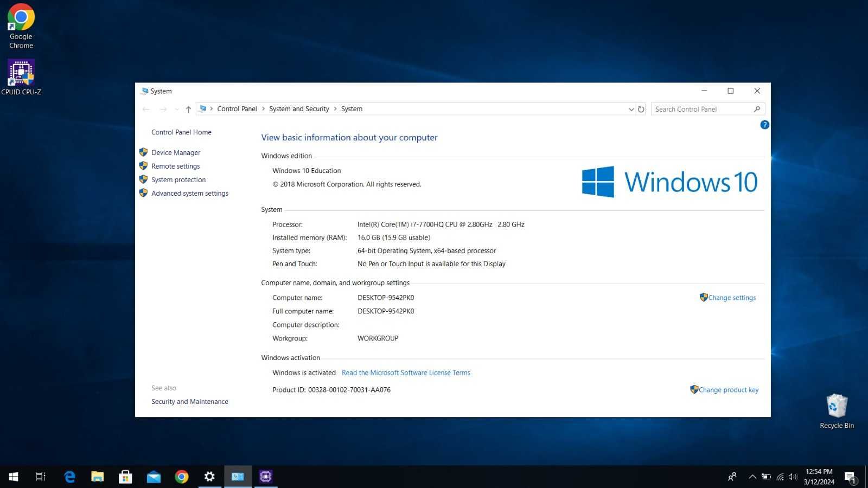
Task: Open the help question mark icon
Action: pos(764,125)
